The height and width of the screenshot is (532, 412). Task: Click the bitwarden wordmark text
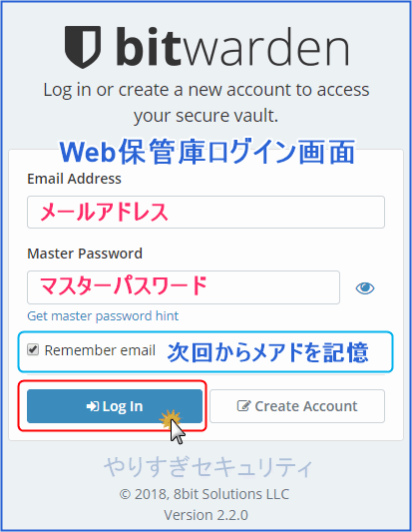pos(232,47)
